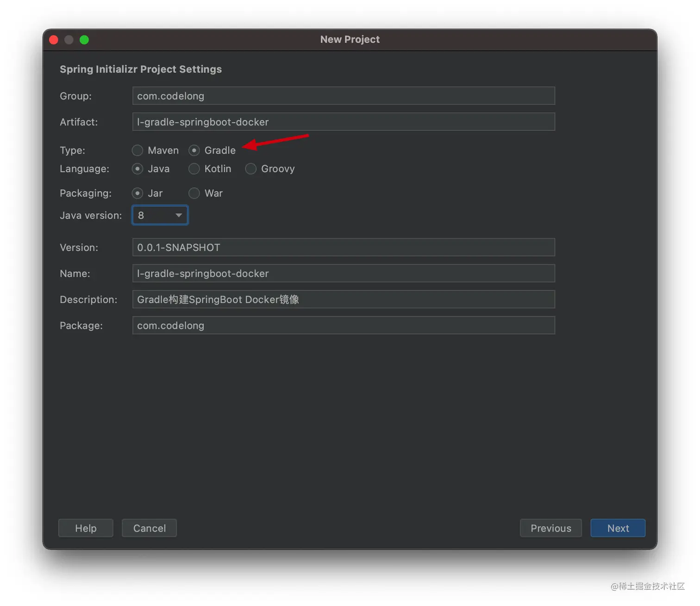The image size is (700, 606).
Task: Click the green zoom window button
Action: pyautogui.click(x=84, y=40)
